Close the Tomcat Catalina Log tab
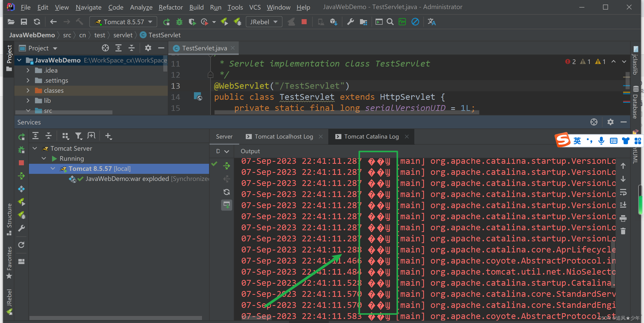644x323 pixels. pyautogui.click(x=407, y=137)
